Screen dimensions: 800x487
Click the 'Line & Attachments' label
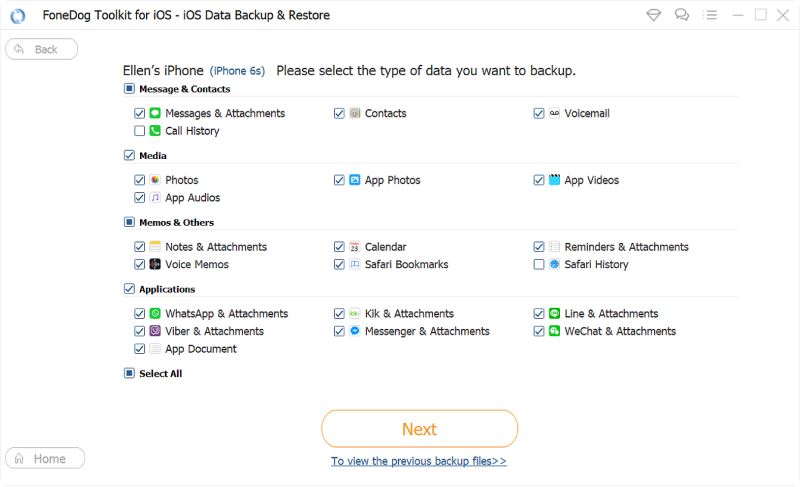tap(611, 314)
